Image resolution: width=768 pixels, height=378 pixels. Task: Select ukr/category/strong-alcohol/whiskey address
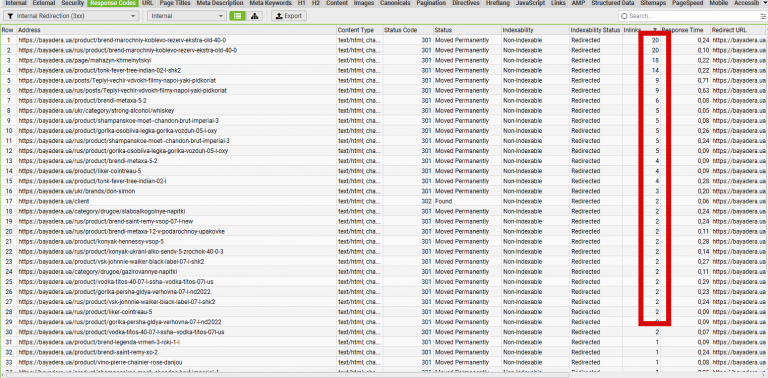(96, 111)
